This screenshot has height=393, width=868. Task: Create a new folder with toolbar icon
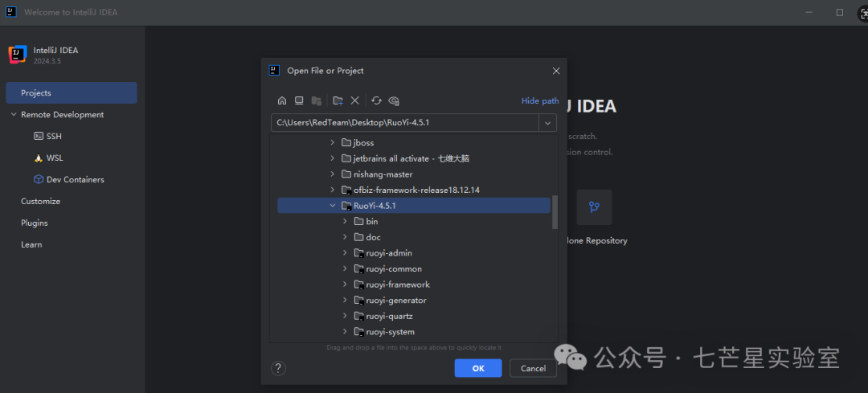pos(338,100)
